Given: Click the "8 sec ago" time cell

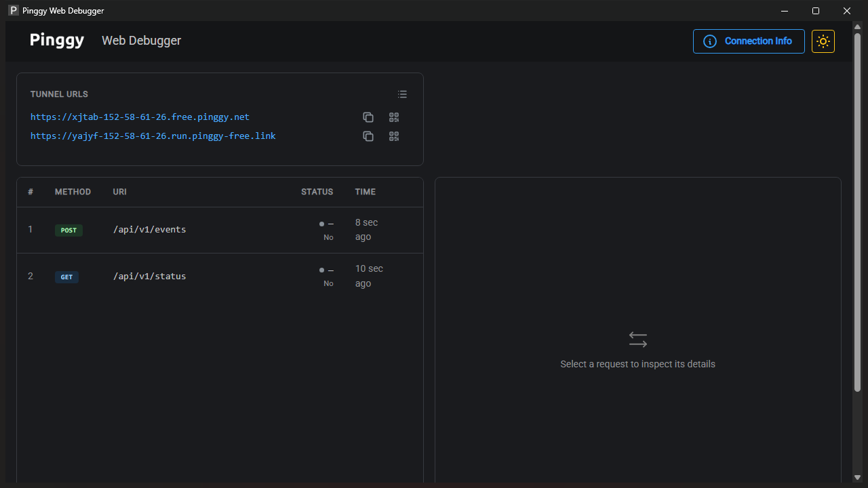Looking at the screenshot, I should (367, 230).
